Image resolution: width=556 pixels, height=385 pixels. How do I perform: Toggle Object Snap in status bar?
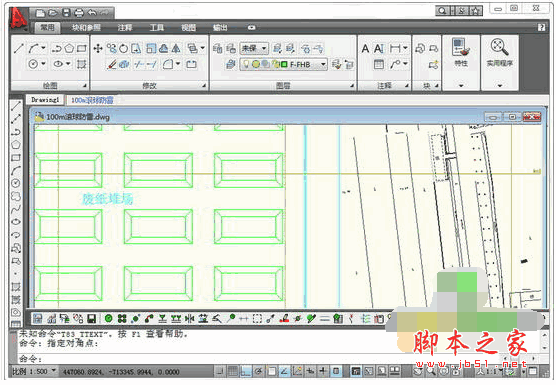point(271,371)
